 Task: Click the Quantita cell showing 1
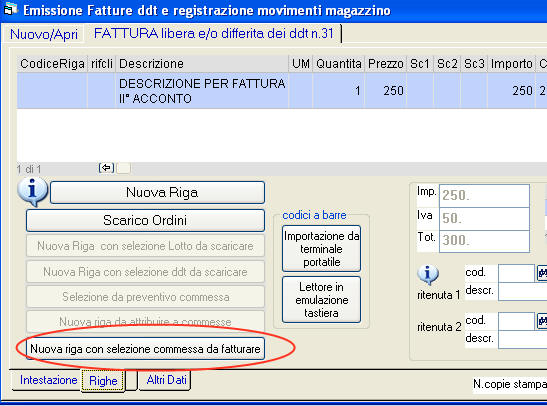(339, 91)
